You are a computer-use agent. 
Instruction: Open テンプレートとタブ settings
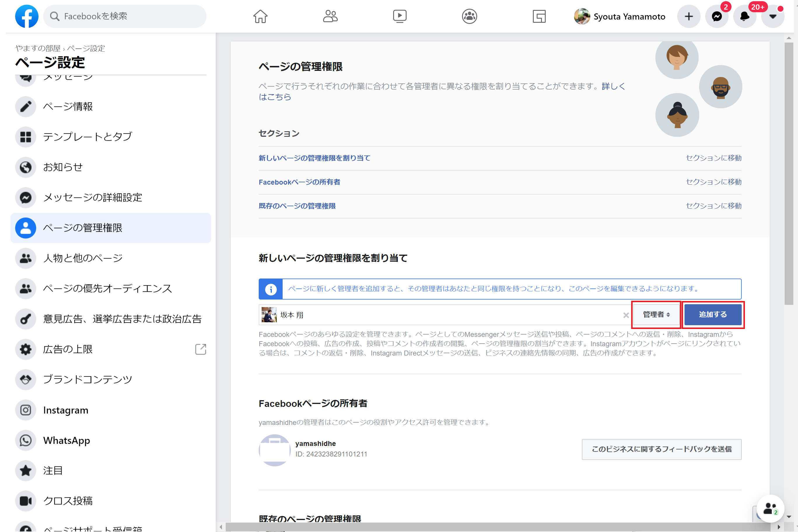(x=111, y=137)
